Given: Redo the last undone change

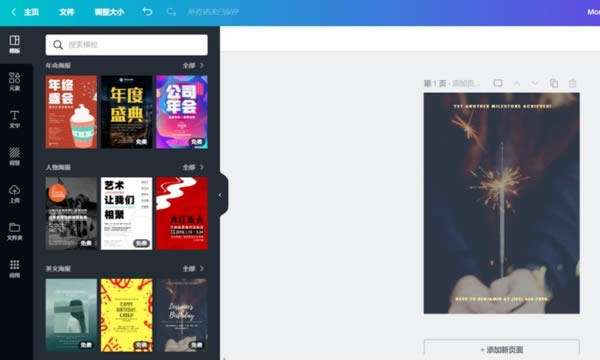Looking at the screenshot, I should click(171, 12).
